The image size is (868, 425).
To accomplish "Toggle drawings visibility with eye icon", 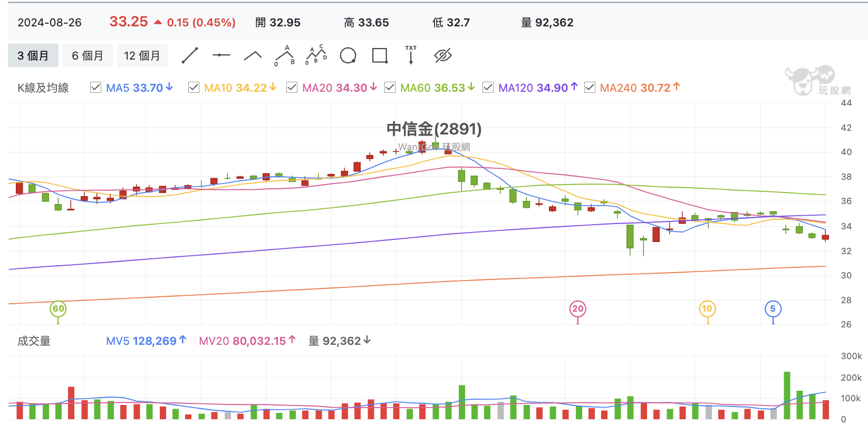I will (x=443, y=55).
